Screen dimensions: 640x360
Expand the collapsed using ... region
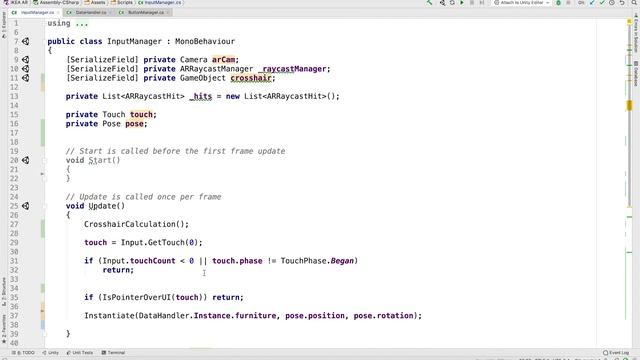pos(82,23)
